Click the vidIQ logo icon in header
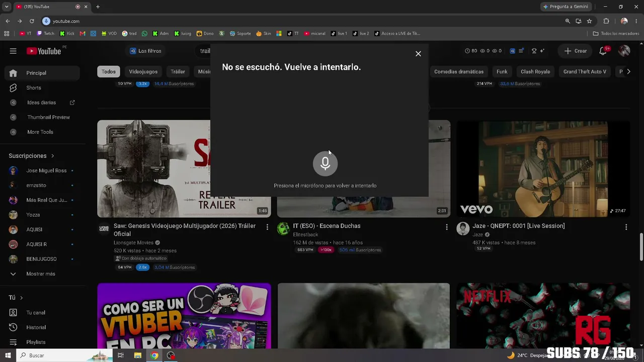The height and width of the screenshot is (362, 644). 513,51
